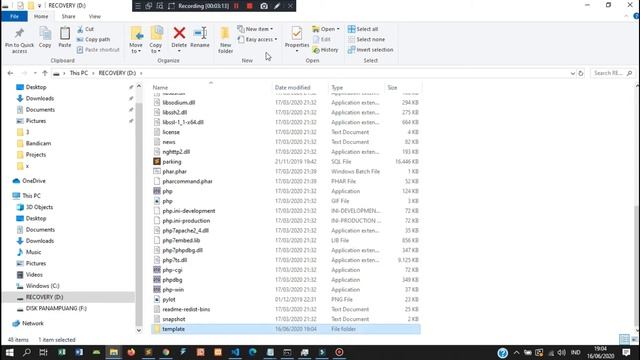Click the Cut scissors icon

[x=86, y=29]
